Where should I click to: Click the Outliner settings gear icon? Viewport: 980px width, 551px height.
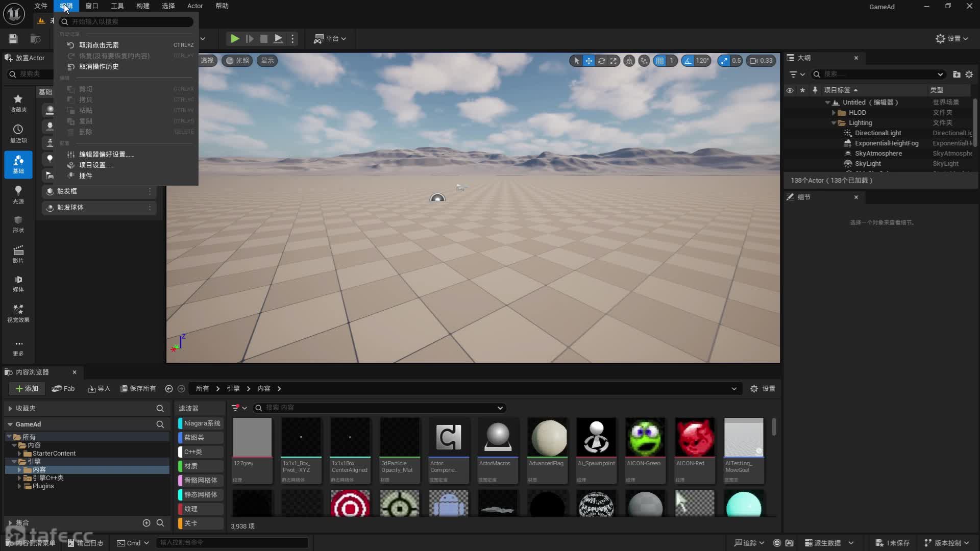pos(969,74)
